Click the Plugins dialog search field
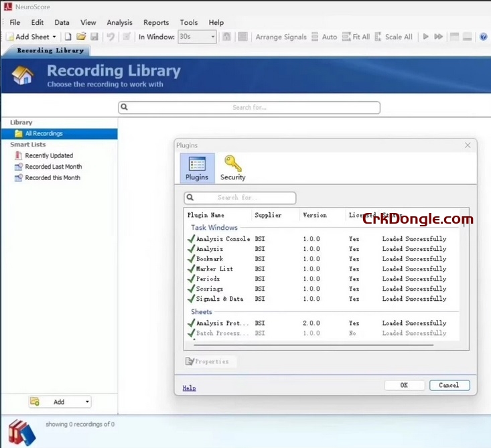This screenshot has height=448, width=491. (x=240, y=198)
